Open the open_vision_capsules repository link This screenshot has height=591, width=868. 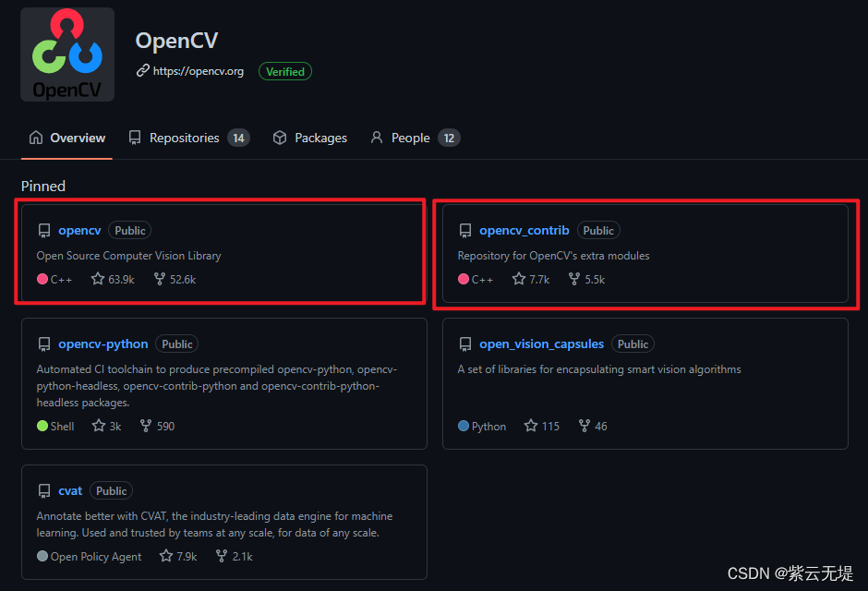click(x=541, y=344)
